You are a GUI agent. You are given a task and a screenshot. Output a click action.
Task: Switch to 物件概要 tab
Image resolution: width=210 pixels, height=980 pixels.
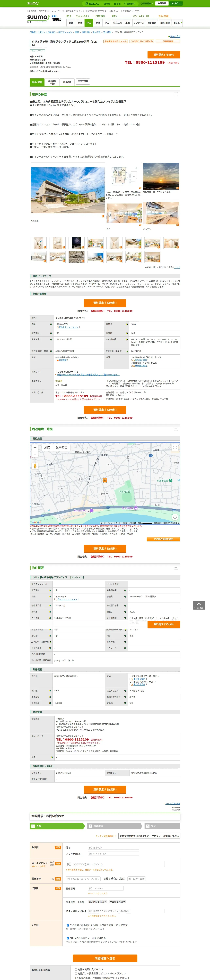point(67,82)
